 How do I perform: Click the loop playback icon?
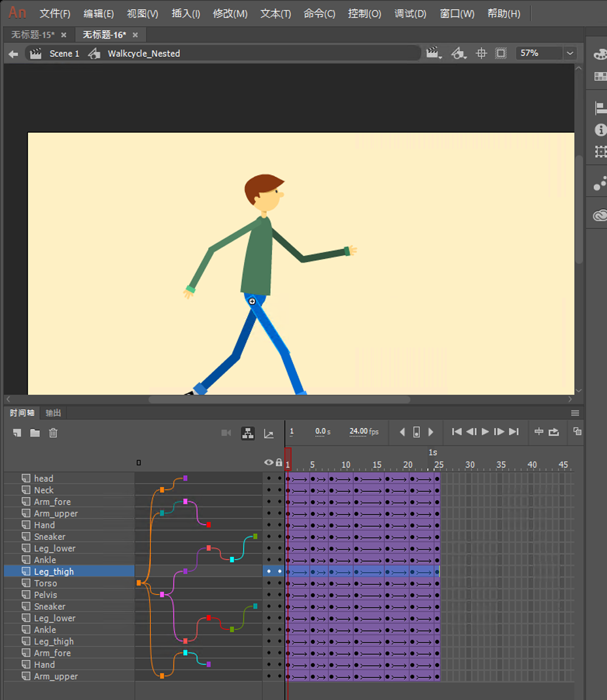tap(554, 431)
